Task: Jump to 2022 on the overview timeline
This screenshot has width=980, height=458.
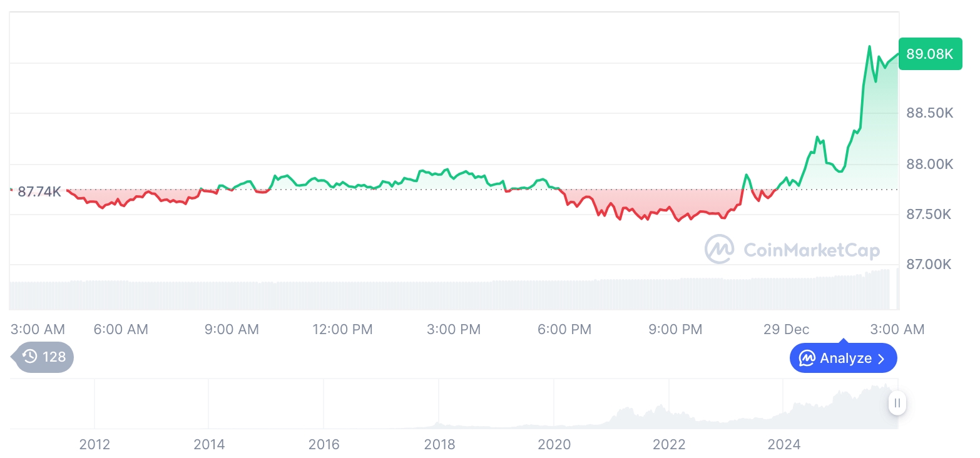Action: pyautogui.click(x=669, y=444)
